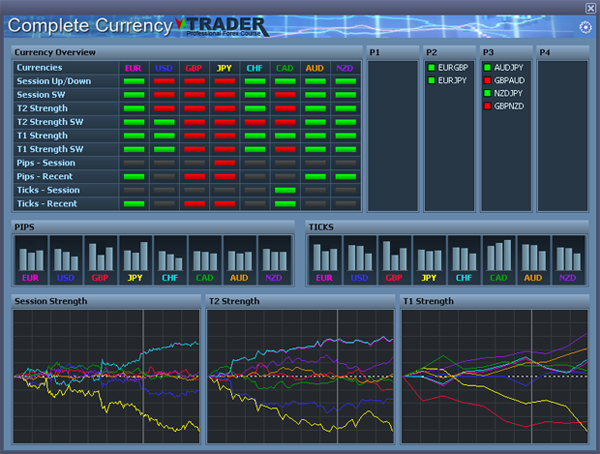
Task: Click the NZD bar chart in PIPS panel
Action: pyautogui.click(x=275, y=260)
